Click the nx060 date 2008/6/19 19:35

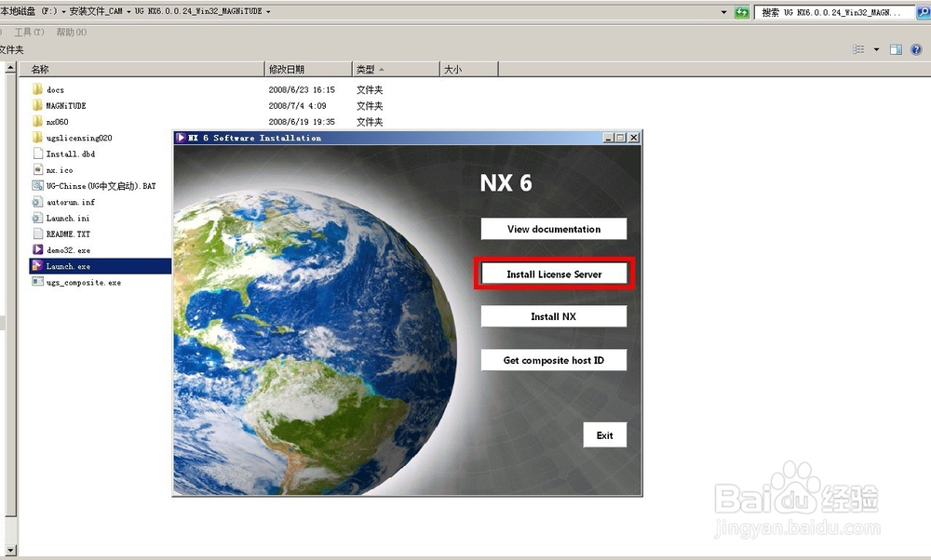coord(302,122)
